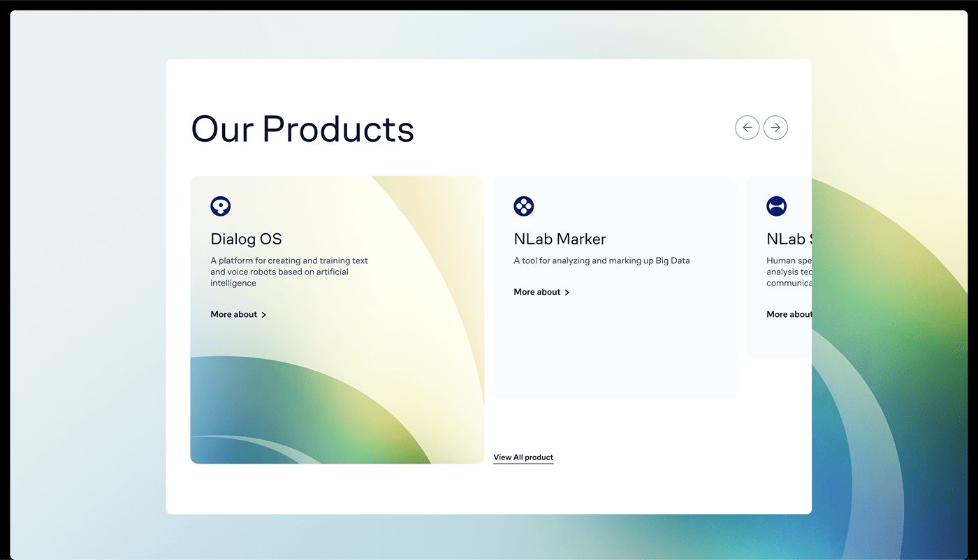Open the "View All product" link
Screen dimensions: 978x560
click(523, 457)
